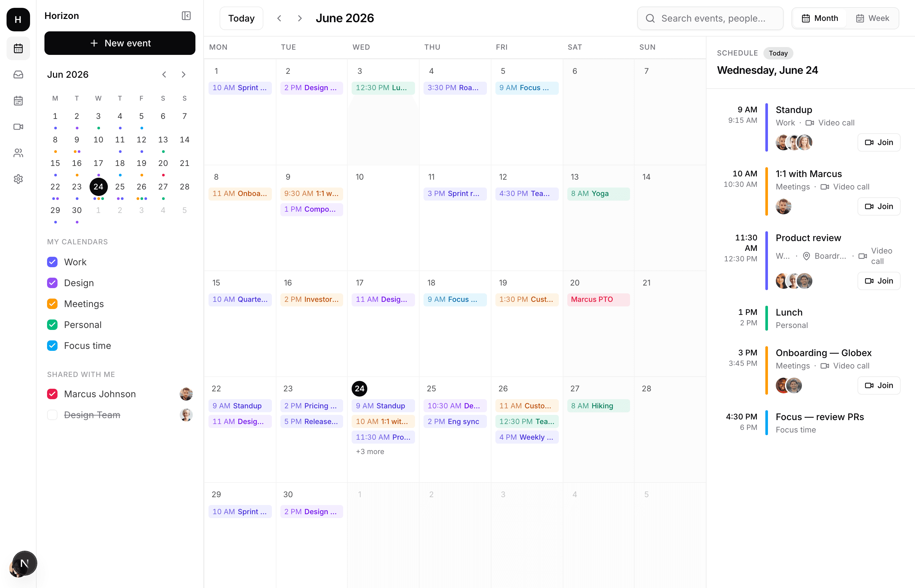Open the inbox icon in the sidebar
This screenshot has height=588, width=915.
(x=18, y=74)
